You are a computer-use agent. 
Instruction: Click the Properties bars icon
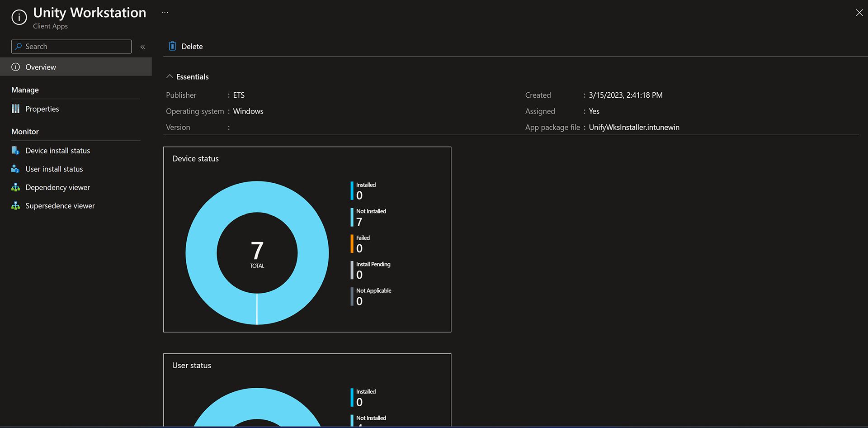point(16,109)
